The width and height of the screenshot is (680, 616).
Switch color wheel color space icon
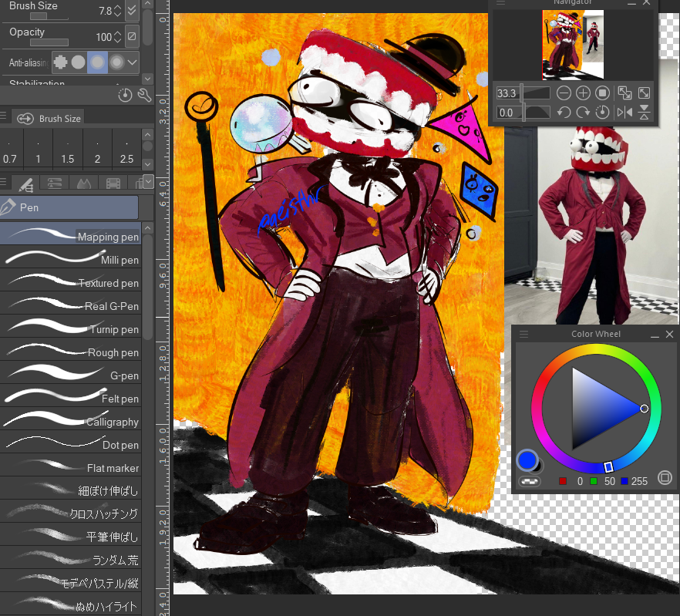click(665, 478)
